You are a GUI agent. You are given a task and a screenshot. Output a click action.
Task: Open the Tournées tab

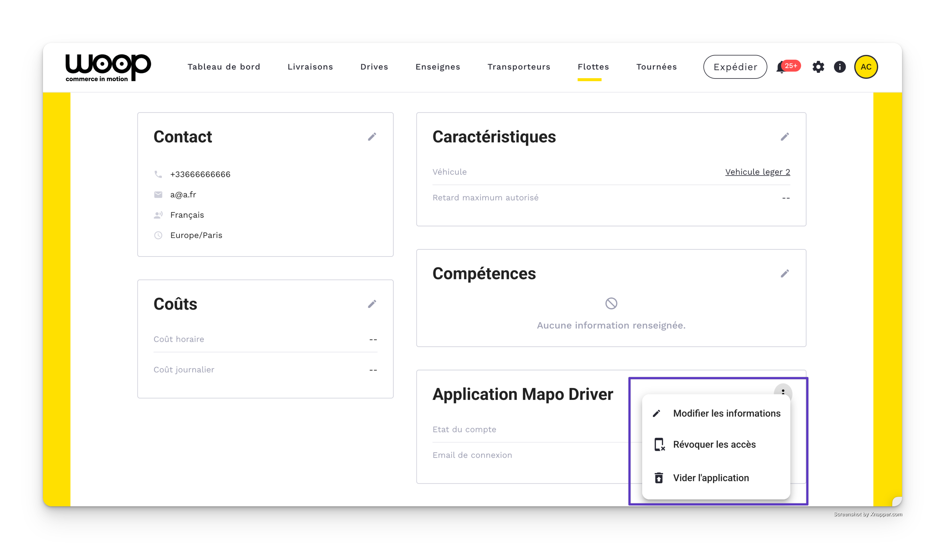pyautogui.click(x=656, y=67)
